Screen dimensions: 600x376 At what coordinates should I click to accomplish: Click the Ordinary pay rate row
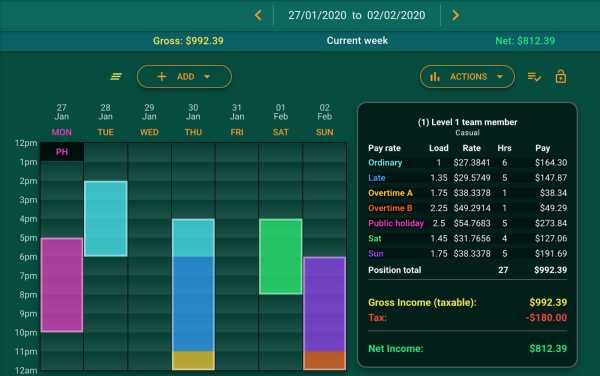coord(467,163)
